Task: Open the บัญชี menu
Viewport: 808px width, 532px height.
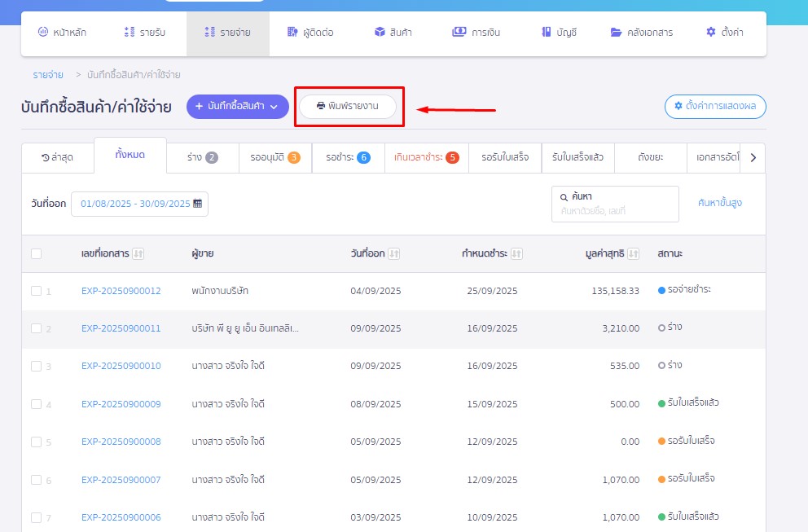Action: 559,33
